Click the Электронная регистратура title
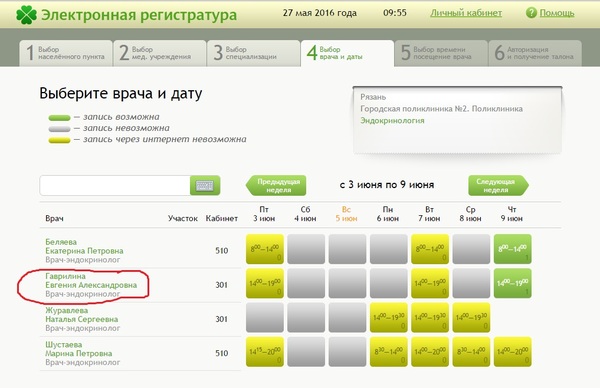Screen dimensions: 600x388 139,15
